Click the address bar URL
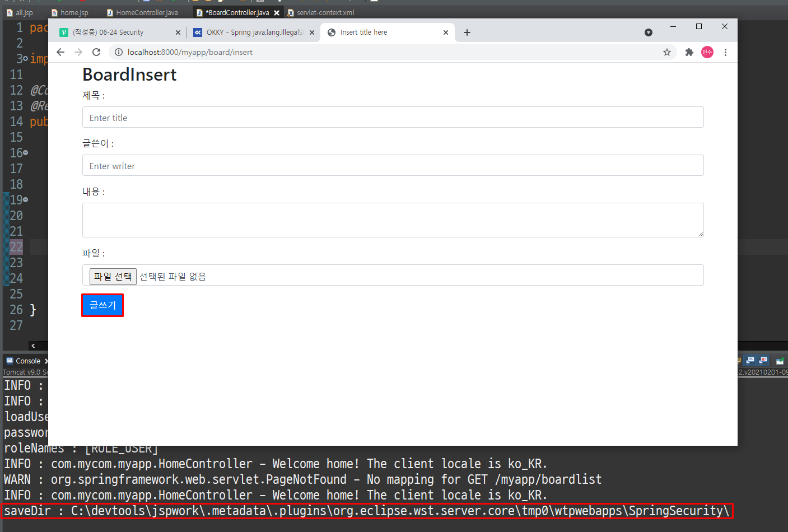Viewport: 788px width, 532px height. [x=190, y=52]
